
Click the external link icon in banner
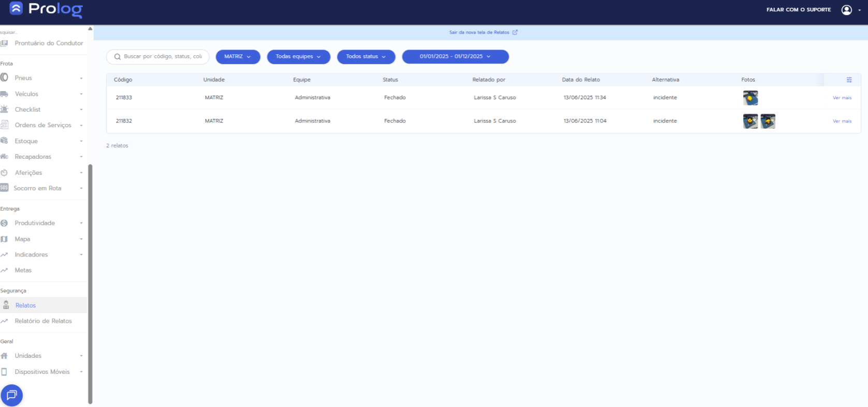[515, 32]
